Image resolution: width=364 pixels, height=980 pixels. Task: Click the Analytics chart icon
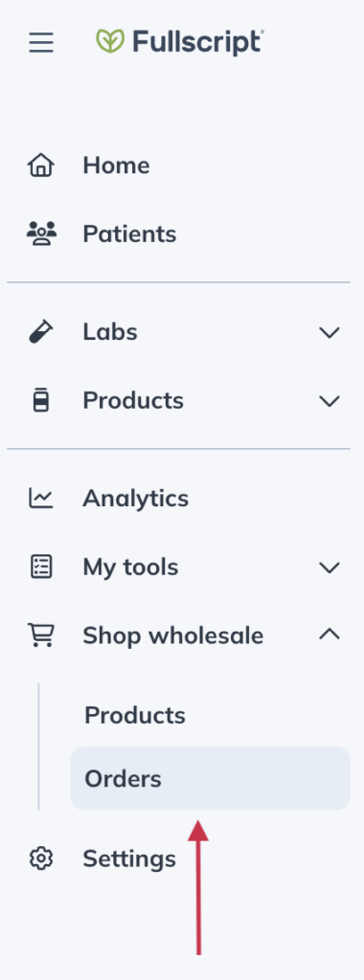[41, 498]
